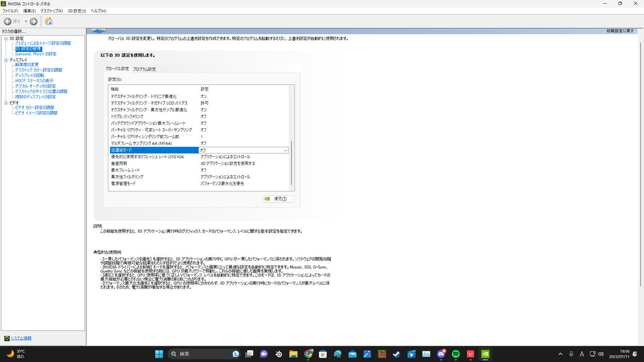Click the NVIDIA Control Panel taskbar icon
Viewport: 644px width, 362px height.
485,354
